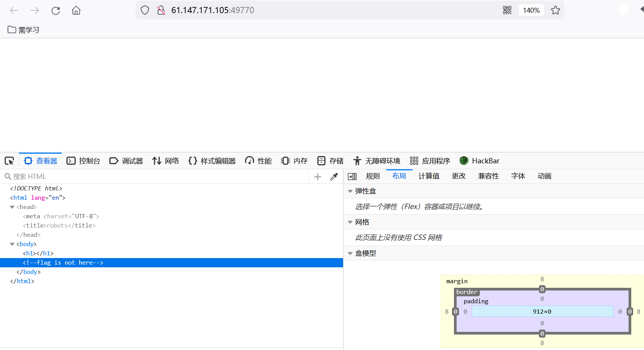The height and width of the screenshot is (350, 644).
Task: Open the 网络 network tab
Action: coord(166,161)
